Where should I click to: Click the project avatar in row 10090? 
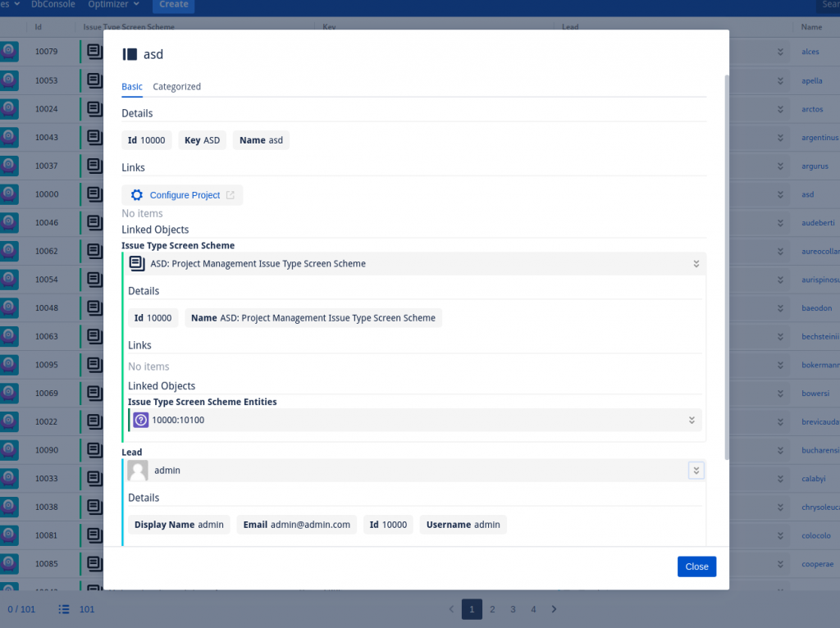pos(8,450)
